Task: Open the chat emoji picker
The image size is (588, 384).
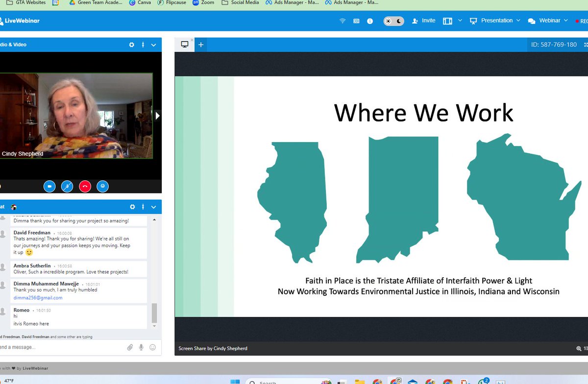Action: (152, 347)
